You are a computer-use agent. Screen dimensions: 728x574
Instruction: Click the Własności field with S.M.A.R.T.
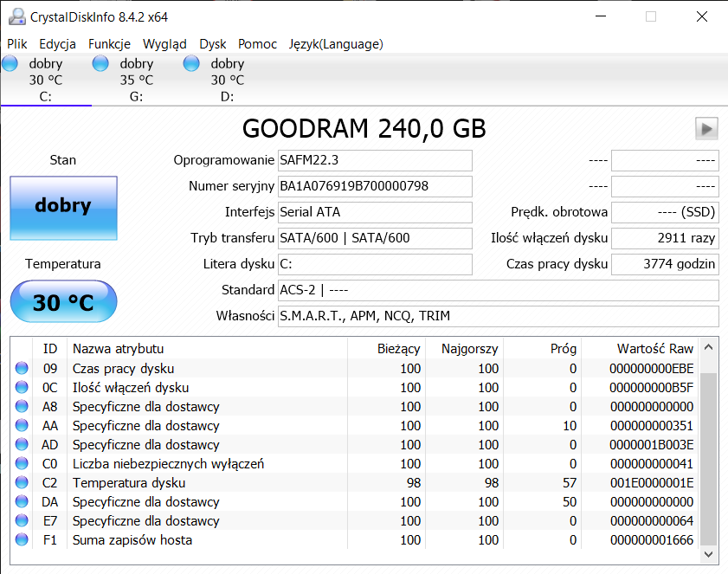[499, 316]
